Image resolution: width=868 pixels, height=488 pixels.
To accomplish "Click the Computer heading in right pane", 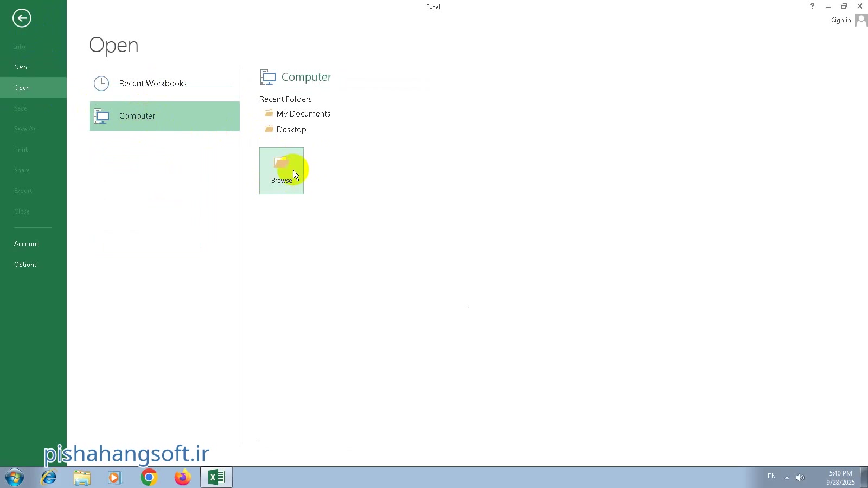I will (x=306, y=77).
